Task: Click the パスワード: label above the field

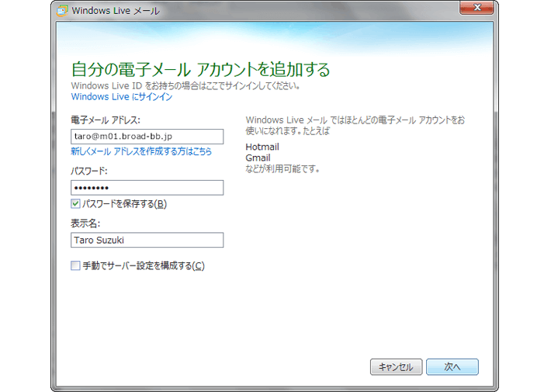Action: (x=88, y=171)
